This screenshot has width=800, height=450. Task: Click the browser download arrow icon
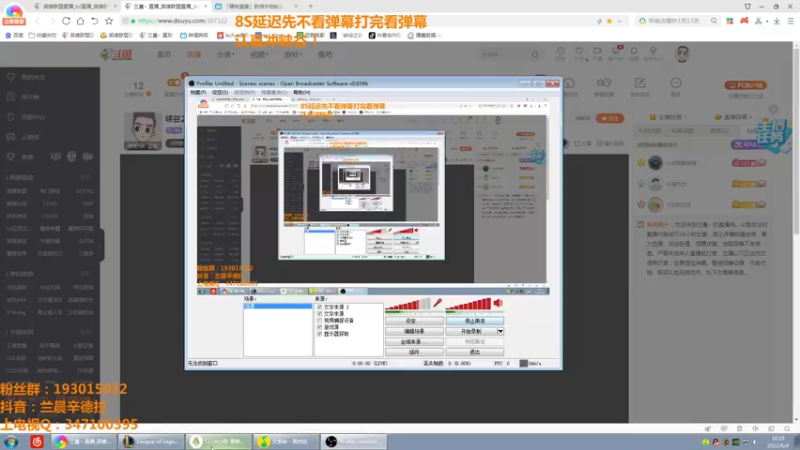tap(777, 21)
